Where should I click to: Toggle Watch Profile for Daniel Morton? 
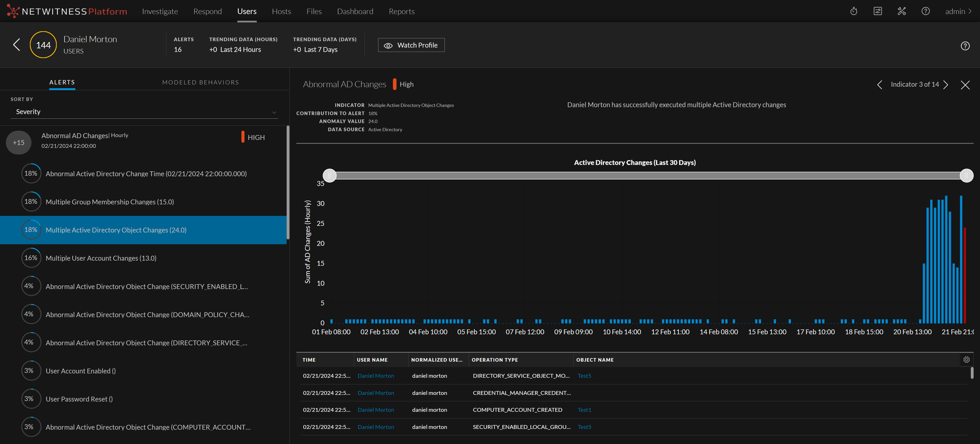(x=411, y=45)
